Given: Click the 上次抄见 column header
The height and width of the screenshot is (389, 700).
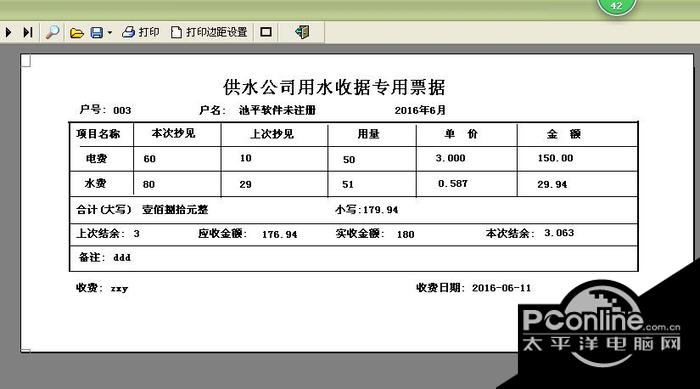Looking at the screenshot, I should coord(272,134).
